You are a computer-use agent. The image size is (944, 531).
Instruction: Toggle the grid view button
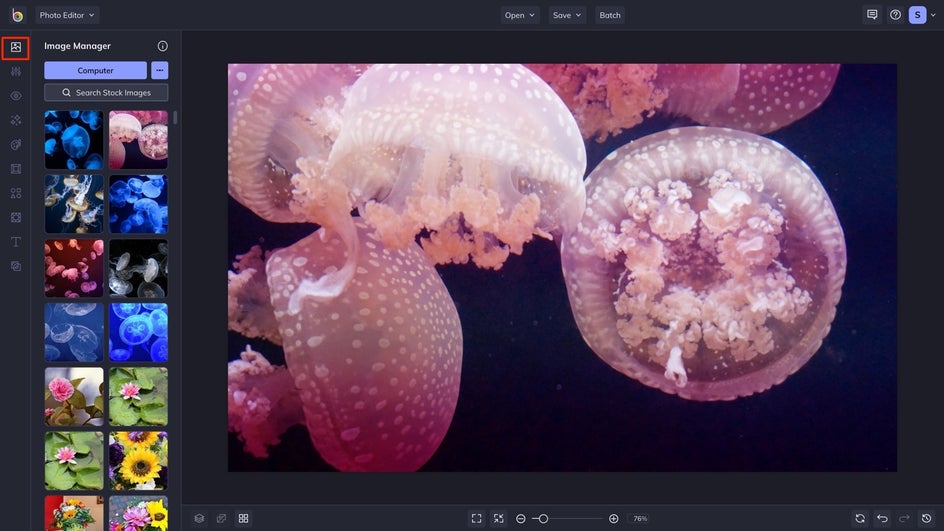[x=243, y=518]
